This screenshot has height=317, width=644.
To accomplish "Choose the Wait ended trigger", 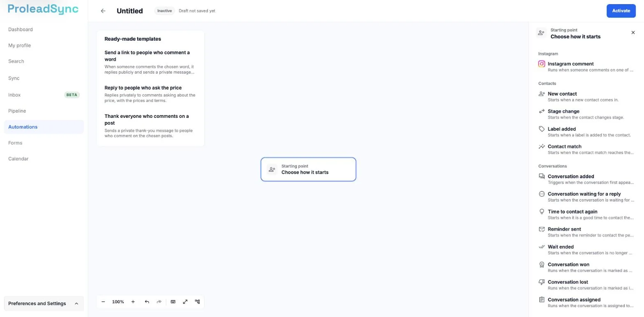I will tap(586, 250).
